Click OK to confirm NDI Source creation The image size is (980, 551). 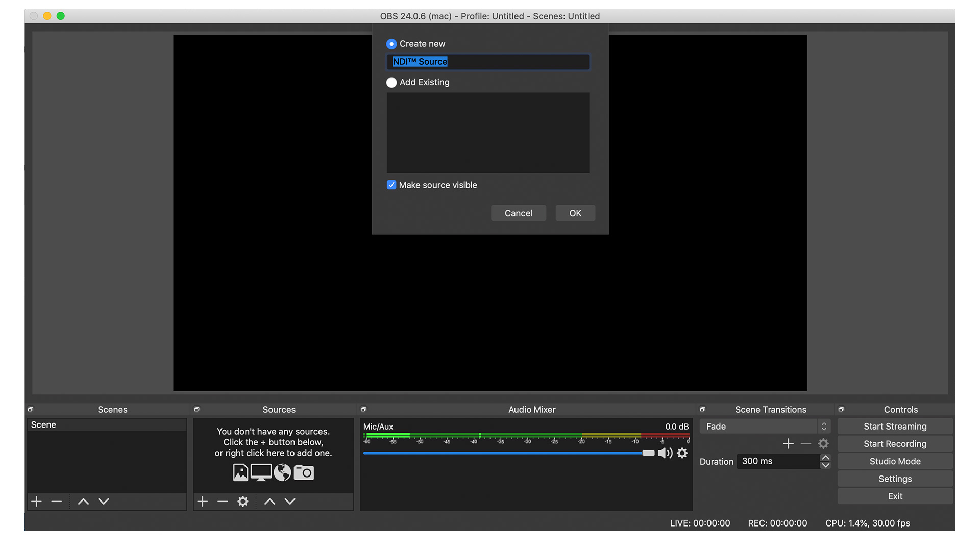(x=575, y=213)
